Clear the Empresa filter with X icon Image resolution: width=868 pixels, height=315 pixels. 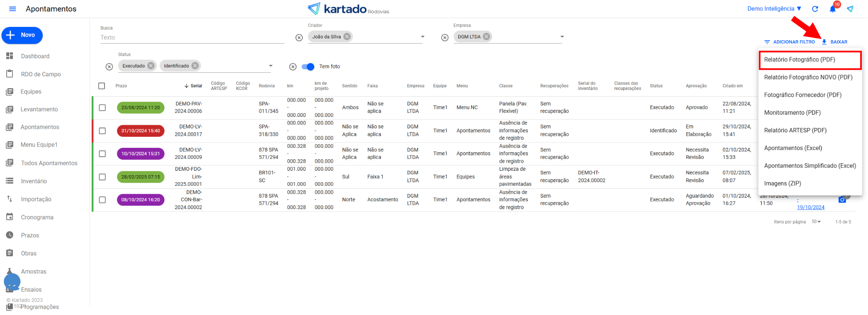pos(445,37)
